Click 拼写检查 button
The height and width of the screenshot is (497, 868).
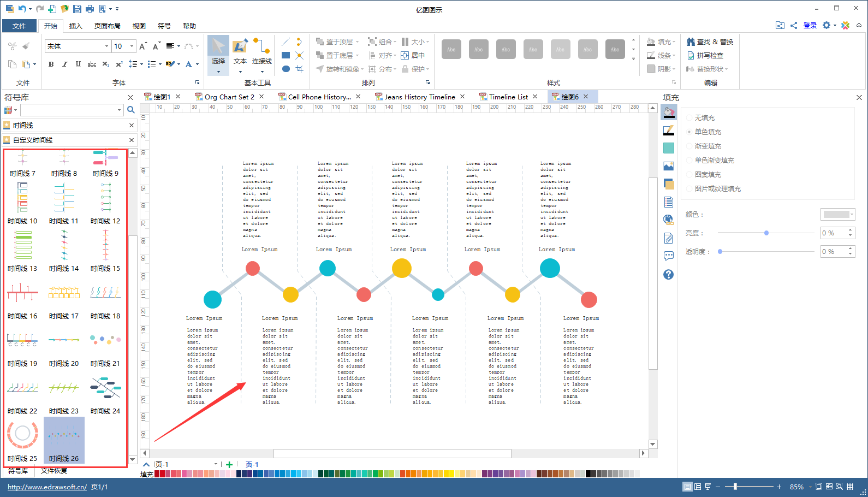coord(705,55)
